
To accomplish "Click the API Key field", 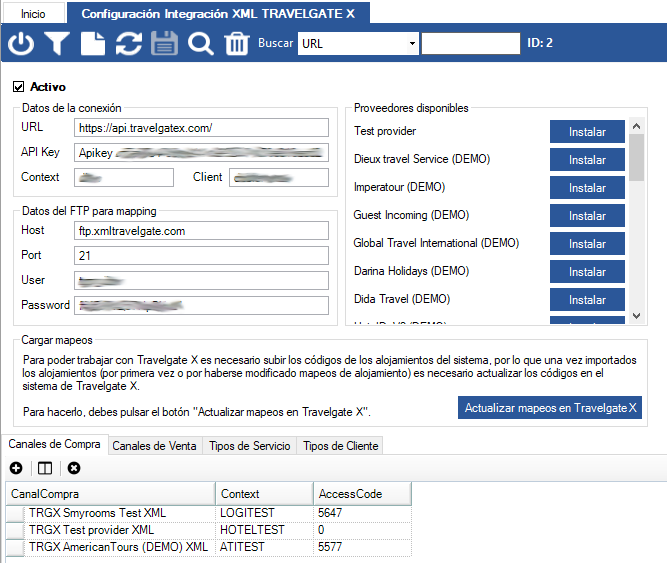I will (201, 153).
